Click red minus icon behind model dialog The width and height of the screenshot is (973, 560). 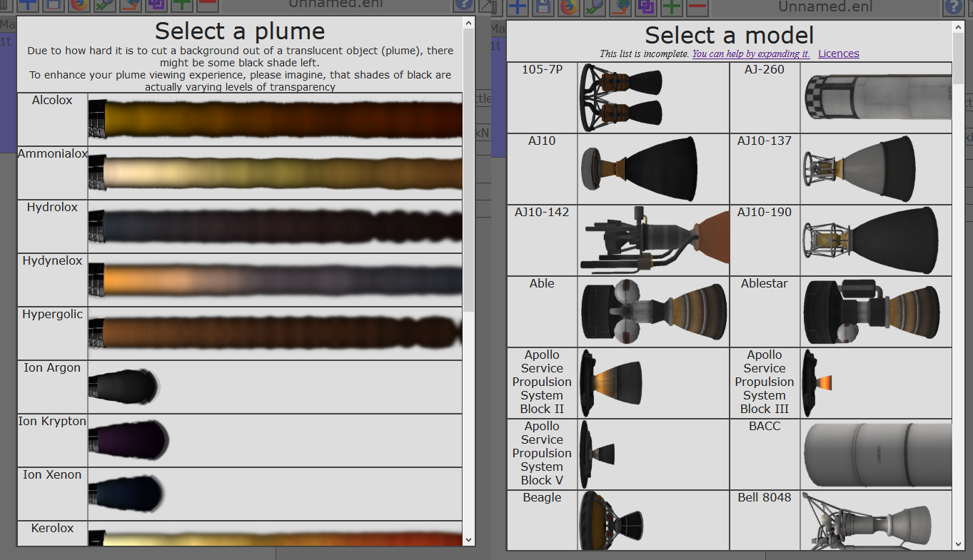coord(697,8)
